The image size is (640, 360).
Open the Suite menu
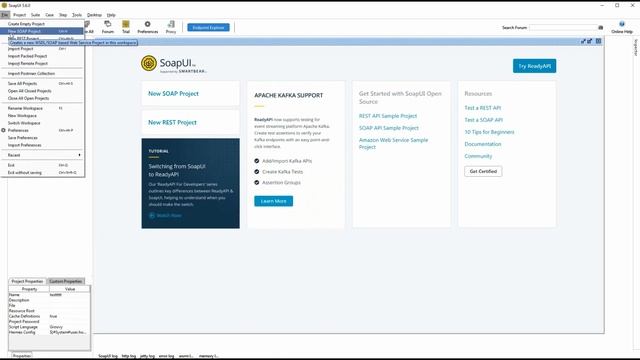click(36, 15)
